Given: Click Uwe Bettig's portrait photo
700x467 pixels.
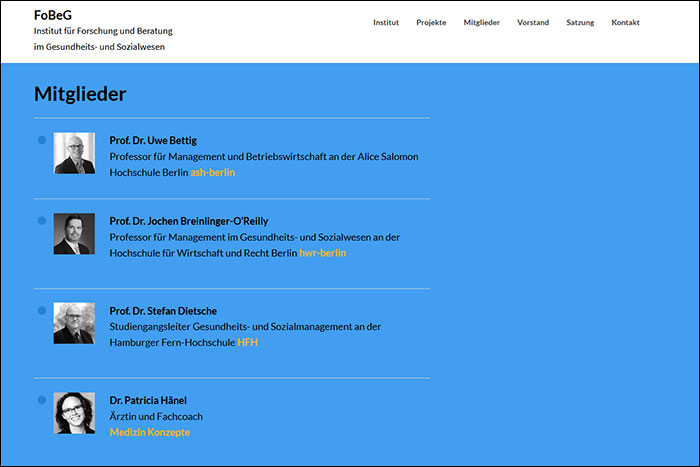Looking at the screenshot, I should click(x=74, y=153).
